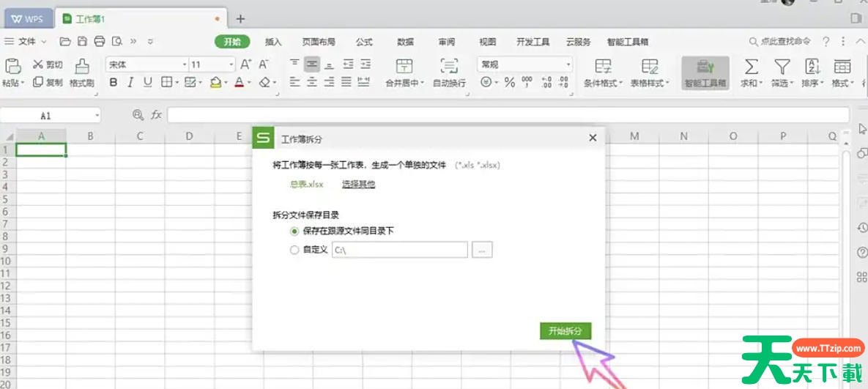This screenshot has width=868, height=389.
Task: Add a new tab with plus button
Action: click(x=240, y=19)
